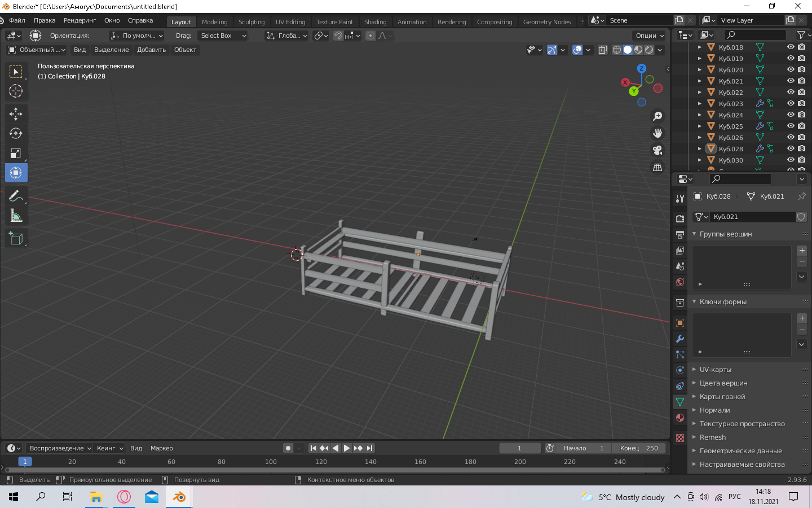Open the Modifier properties wrench tab

tap(680, 339)
